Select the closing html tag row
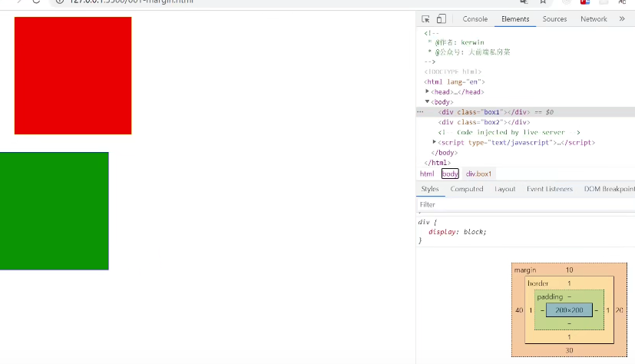Viewport: 635px width, 364px height. (526, 162)
